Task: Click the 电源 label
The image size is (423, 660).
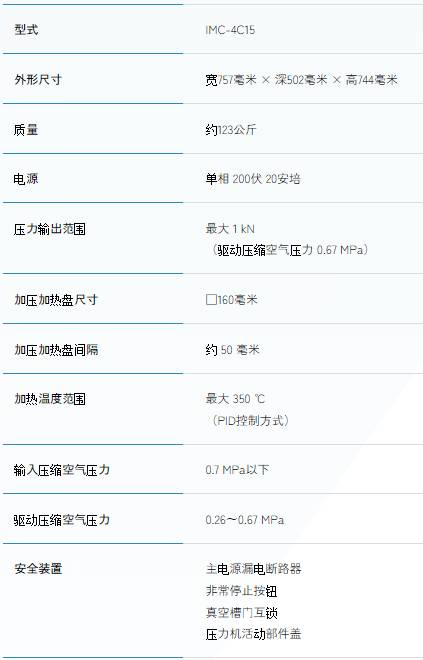Action: click(26, 179)
